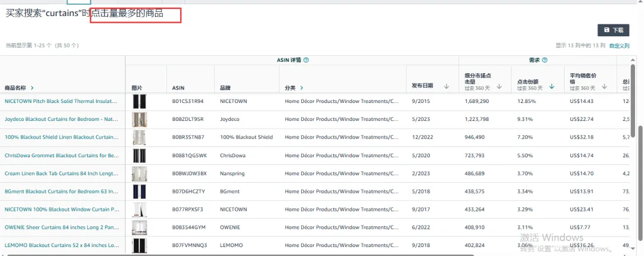Open Joydeco Blackout Curtains product link
The height and width of the screenshot is (256, 644).
click(x=62, y=119)
